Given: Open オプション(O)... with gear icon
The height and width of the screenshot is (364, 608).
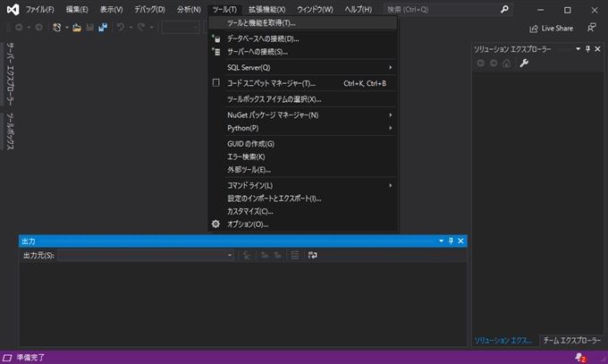Looking at the screenshot, I should coord(302,224).
